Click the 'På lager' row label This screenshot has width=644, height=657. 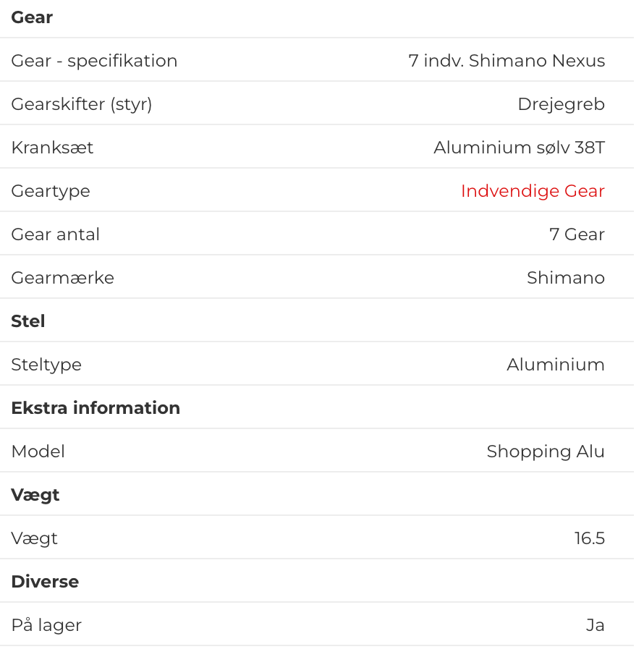pyautogui.click(x=46, y=625)
